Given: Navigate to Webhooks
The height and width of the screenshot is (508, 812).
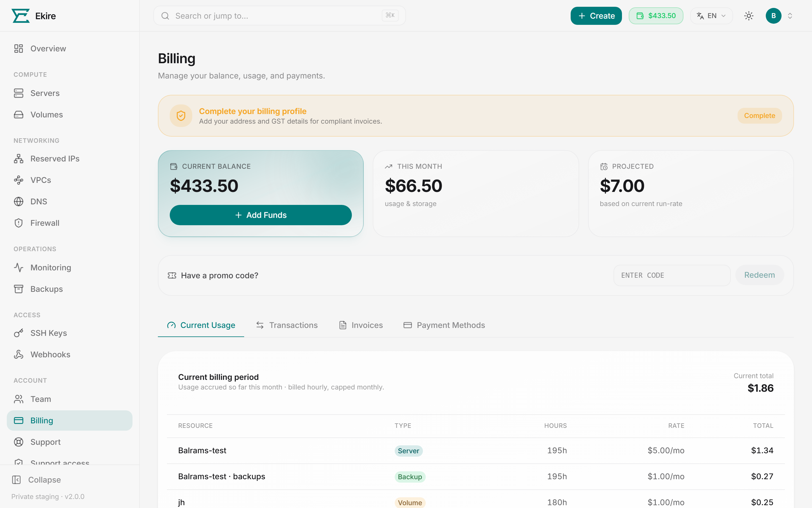Looking at the screenshot, I should (69, 354).
